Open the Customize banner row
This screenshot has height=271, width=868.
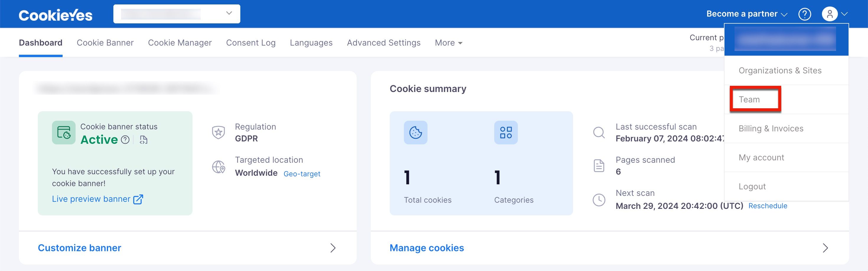click(188, 248)
